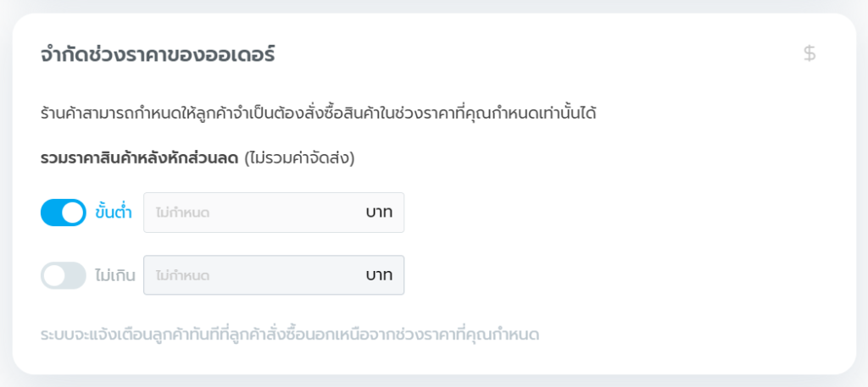Enable the ไม่เกิน maximum price toggle
The height and width of the screenshot is (387, 868).
pos(64,275)
